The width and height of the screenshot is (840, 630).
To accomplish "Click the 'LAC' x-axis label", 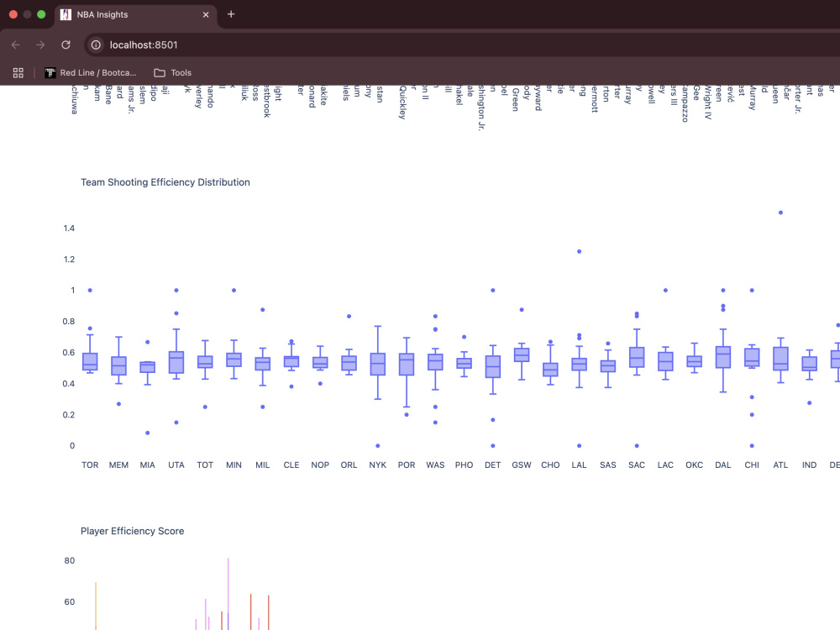I will tap(665, 465).
